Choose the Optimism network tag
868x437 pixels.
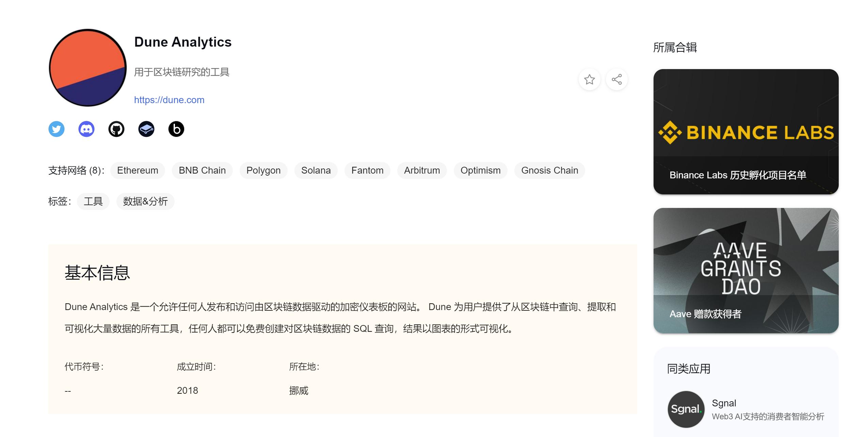click(x=480, y=170)
